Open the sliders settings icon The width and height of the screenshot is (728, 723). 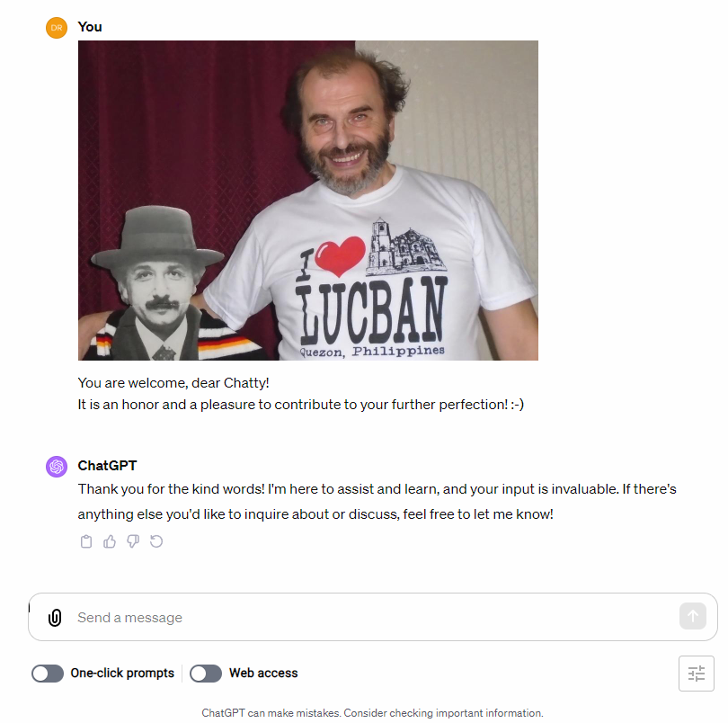(696, 674)
